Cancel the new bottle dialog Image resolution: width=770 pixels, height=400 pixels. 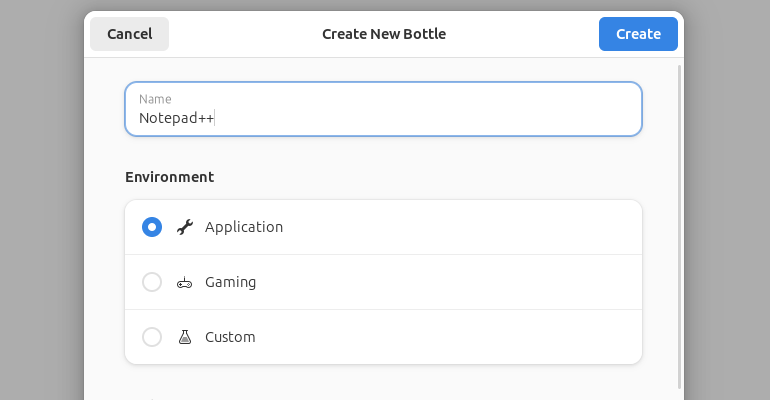tap(129, 34)
